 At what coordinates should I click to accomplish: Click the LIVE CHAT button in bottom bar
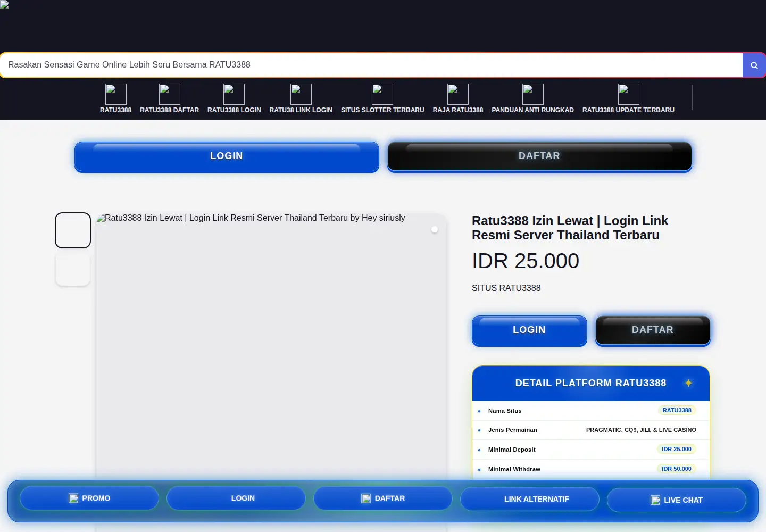677,500
